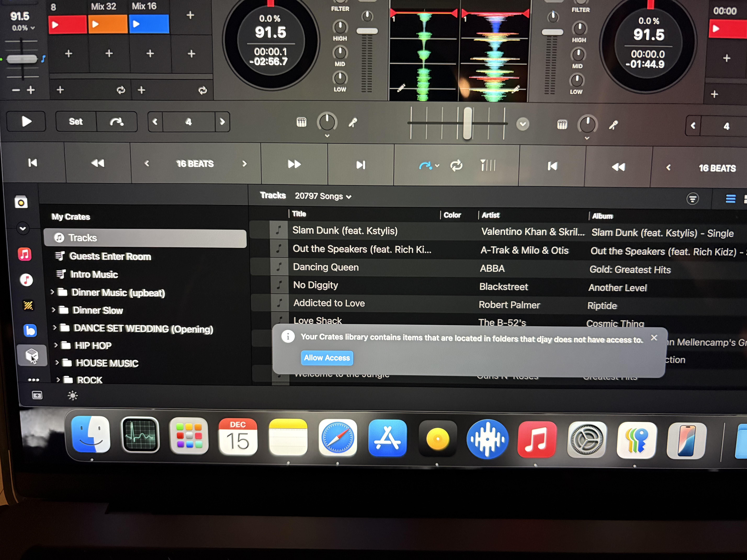Toggle left deck loop repeat icon
This screenshot has height=560, width=747.
pos(121,90)
